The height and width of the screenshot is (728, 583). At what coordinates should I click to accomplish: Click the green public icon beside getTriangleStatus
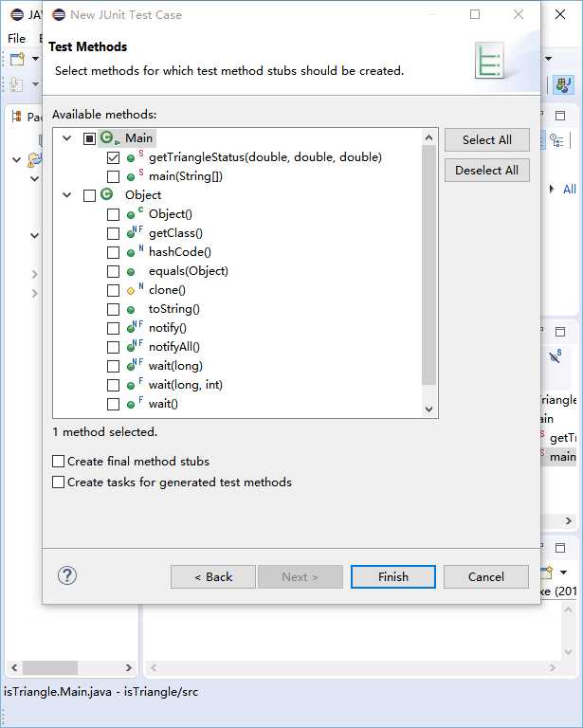click(x=131, y=158)
